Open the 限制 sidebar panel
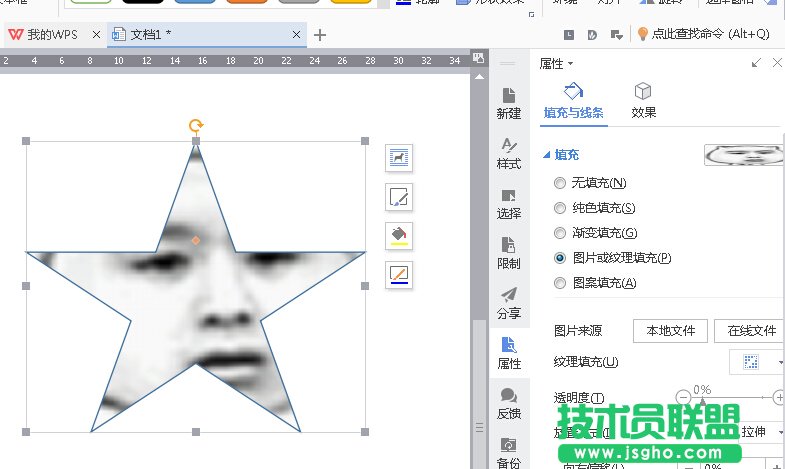 pos(509,253)
